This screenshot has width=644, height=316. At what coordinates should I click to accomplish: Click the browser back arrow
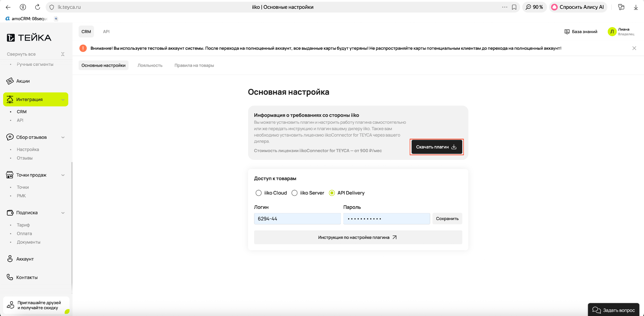(8, 7)
